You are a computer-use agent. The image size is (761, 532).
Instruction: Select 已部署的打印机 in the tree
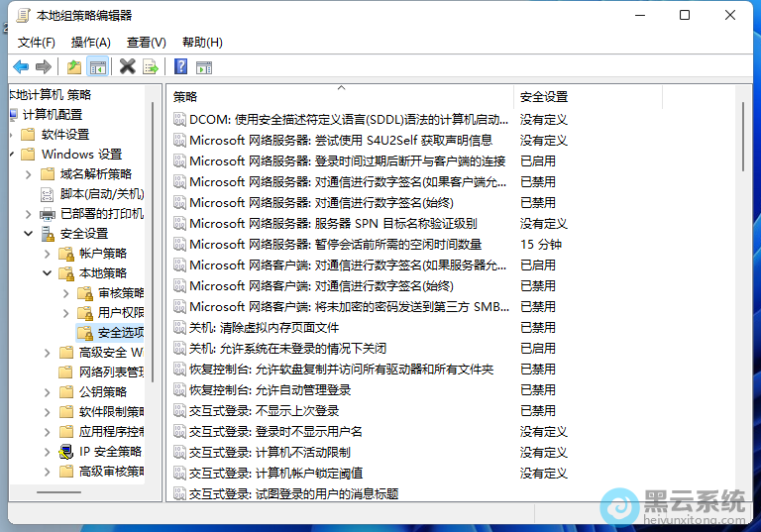coord(101,214)
